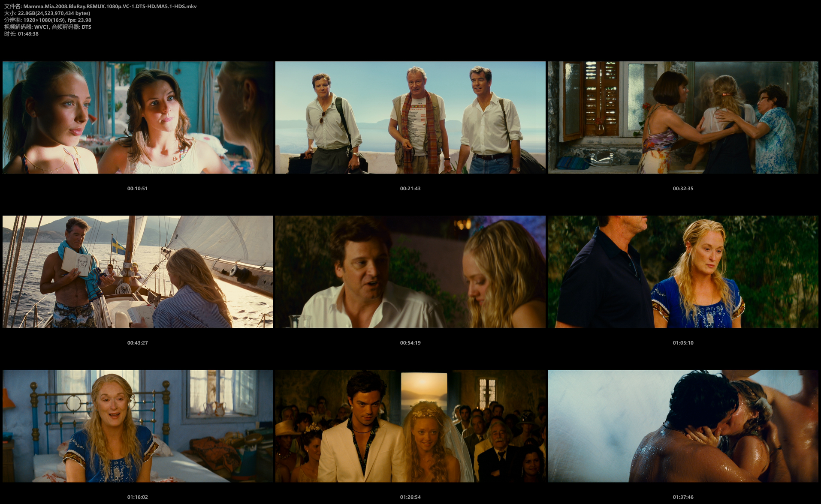Click the 01:48:38 duration text
The height and width of the screenshot is (504, 821).
28,34
